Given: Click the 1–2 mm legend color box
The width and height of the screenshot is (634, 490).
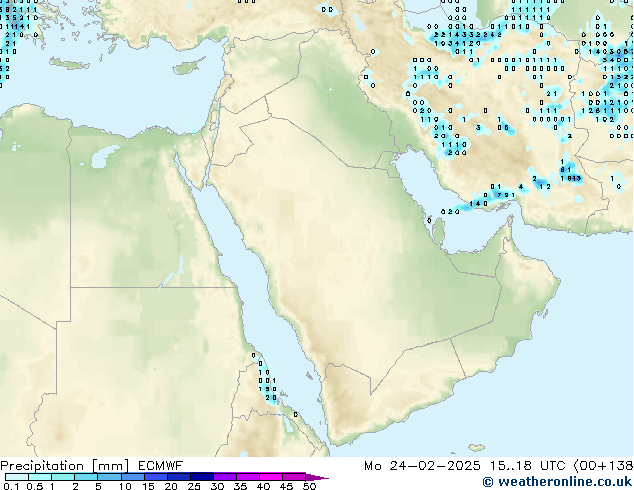Looking at the screenshot, I should pyautogui.click(x=63, y=477).
